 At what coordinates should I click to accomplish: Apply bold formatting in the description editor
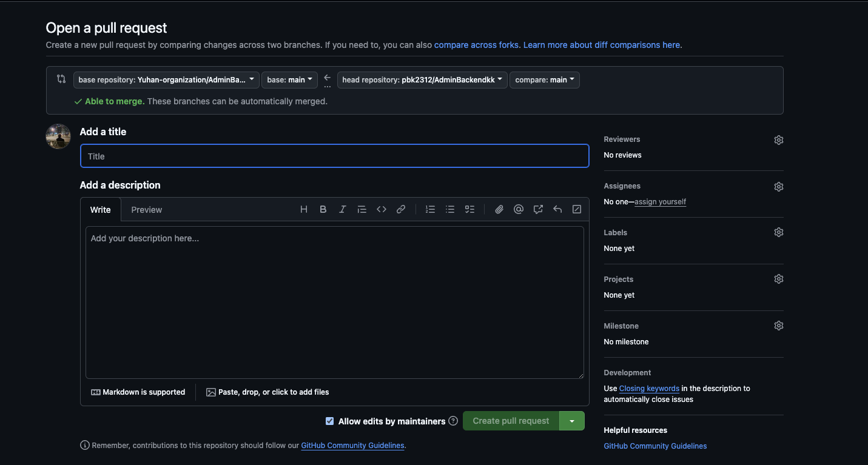323,209
